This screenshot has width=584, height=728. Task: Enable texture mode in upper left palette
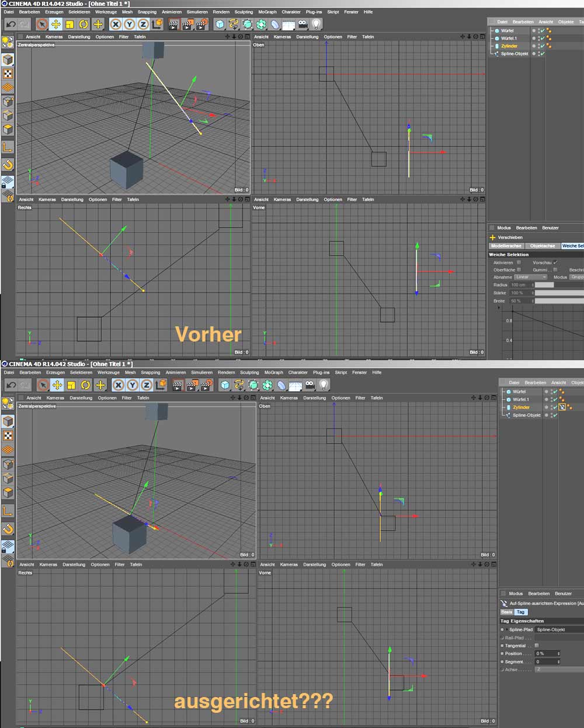tap(8, 74)
